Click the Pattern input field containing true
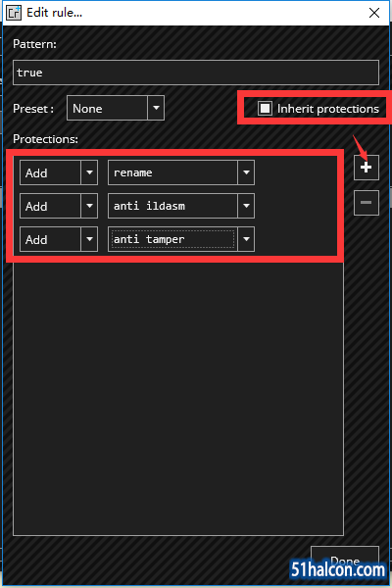This screenshot has height=588, width=392. 196,73
